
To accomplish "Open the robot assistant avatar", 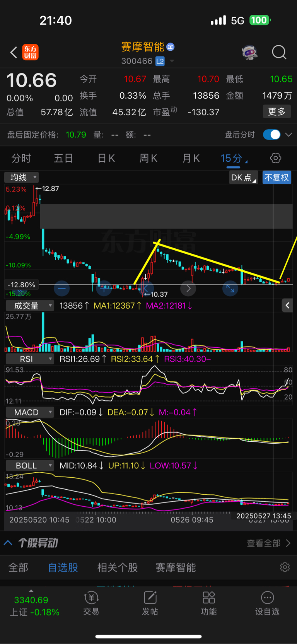I will point(250,52).
